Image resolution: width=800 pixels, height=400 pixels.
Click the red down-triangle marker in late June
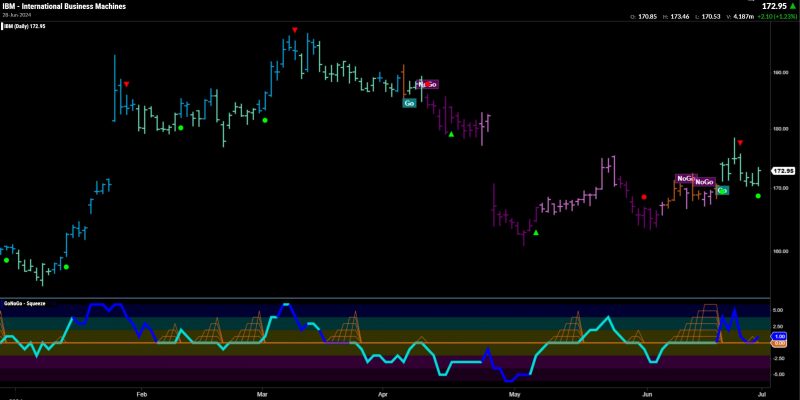[x=740, y=142]
